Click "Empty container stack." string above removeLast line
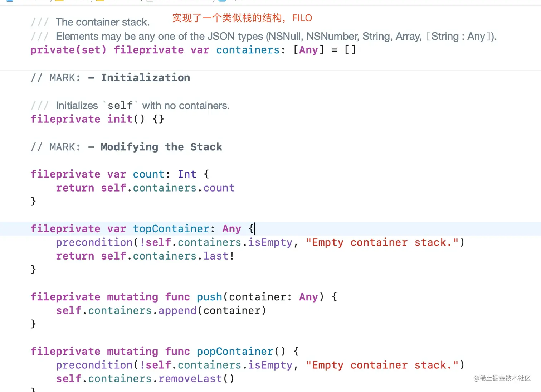The height and width of the screenshot is (392, 541). point(382,365)
